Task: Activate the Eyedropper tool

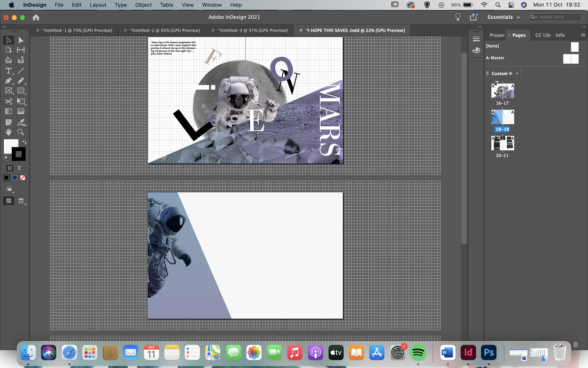Action: pyautogui.click(x=21, y=122)
